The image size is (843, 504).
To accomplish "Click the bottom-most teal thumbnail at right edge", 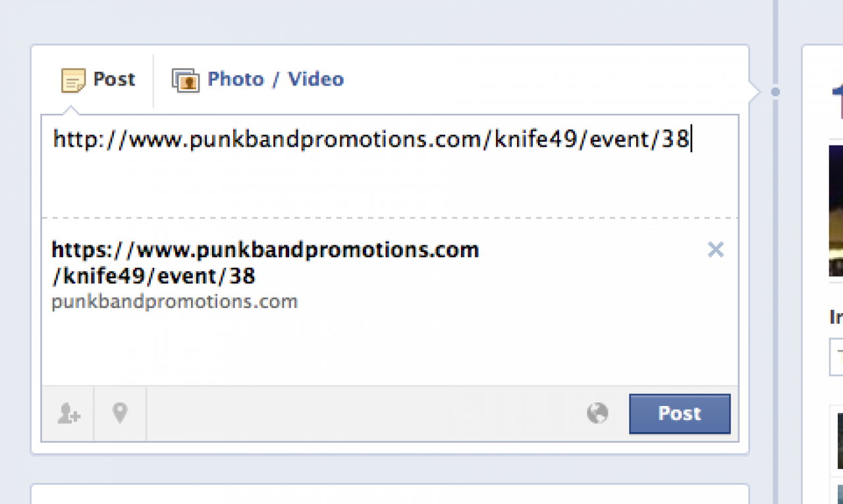I will click(x=840, y=494).
